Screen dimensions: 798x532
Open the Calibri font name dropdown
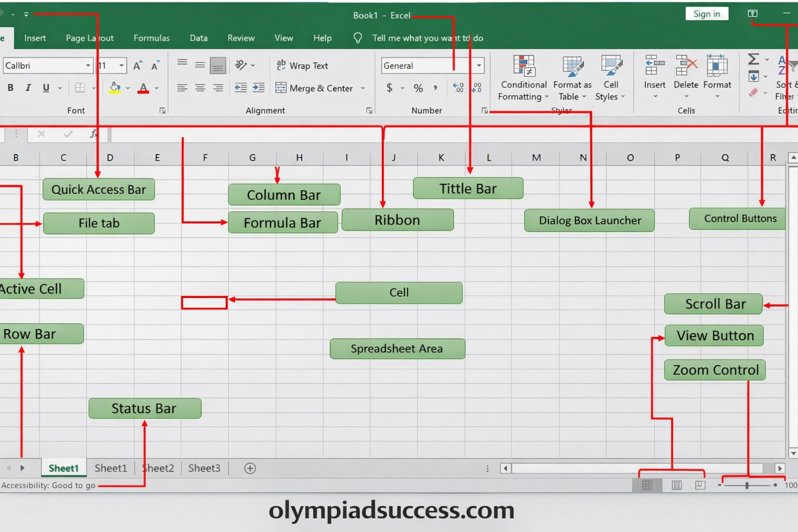click(x=88, y=65)
